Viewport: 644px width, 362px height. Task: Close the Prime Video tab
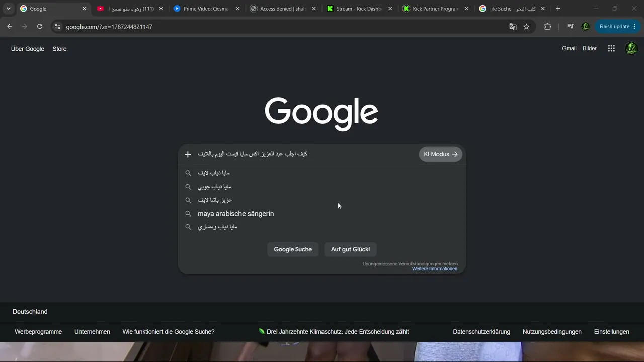tap(237, 9)
